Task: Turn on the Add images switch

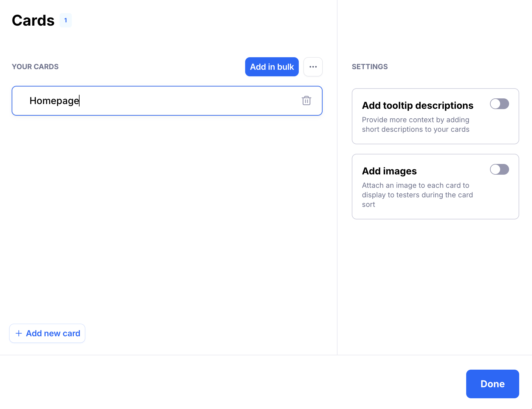Action: [499, 170]
